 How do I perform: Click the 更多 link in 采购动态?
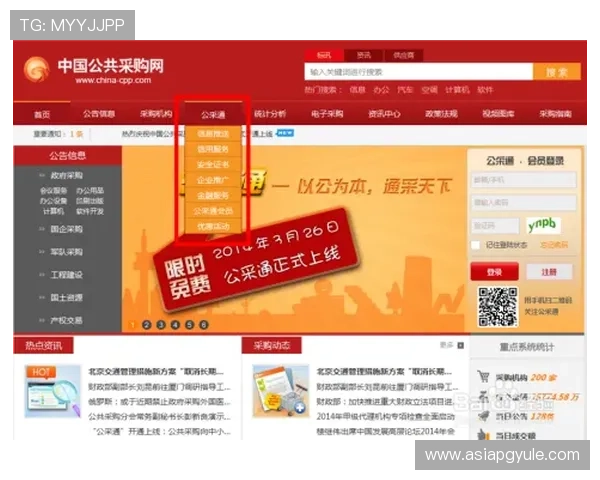coord(446,345)
